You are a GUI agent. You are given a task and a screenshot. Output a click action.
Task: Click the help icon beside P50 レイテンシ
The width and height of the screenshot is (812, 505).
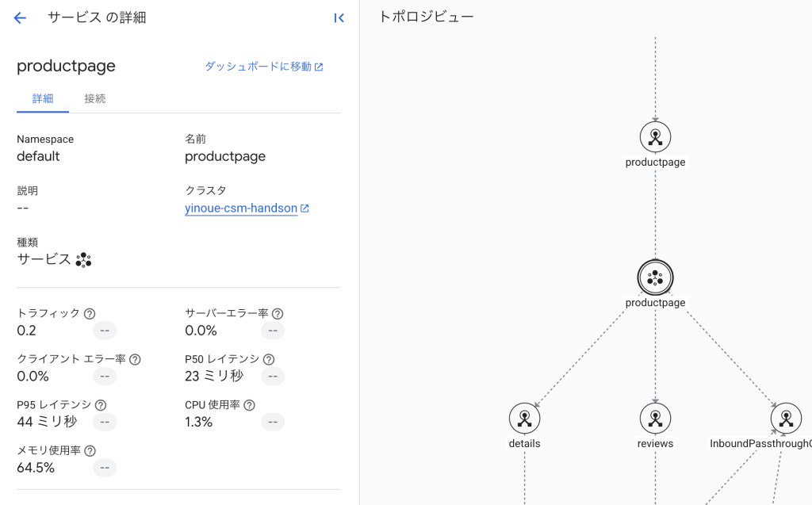click(269, 359)
